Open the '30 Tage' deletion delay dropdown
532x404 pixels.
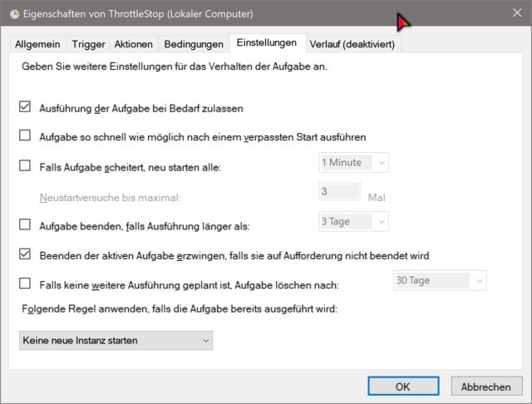point(440,280)
